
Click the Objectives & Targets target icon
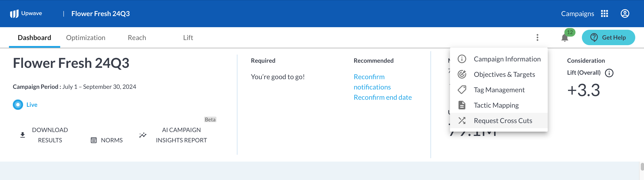[462, 74]
